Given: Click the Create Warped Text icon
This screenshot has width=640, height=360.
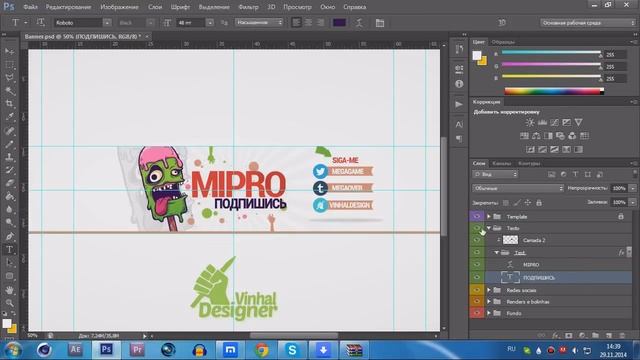Looking at the screenshot, I should (x=359, y=23).
